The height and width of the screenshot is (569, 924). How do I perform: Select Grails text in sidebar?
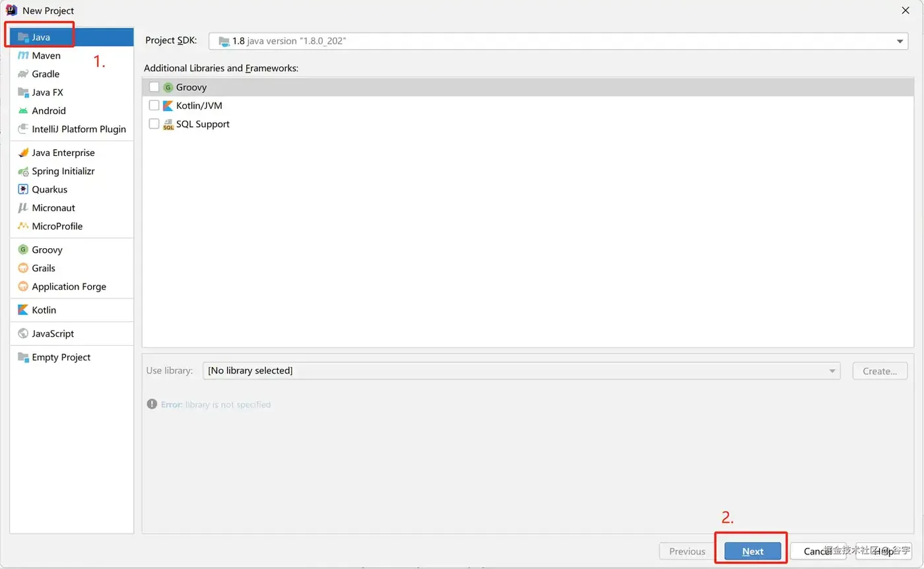click(44, 268)
